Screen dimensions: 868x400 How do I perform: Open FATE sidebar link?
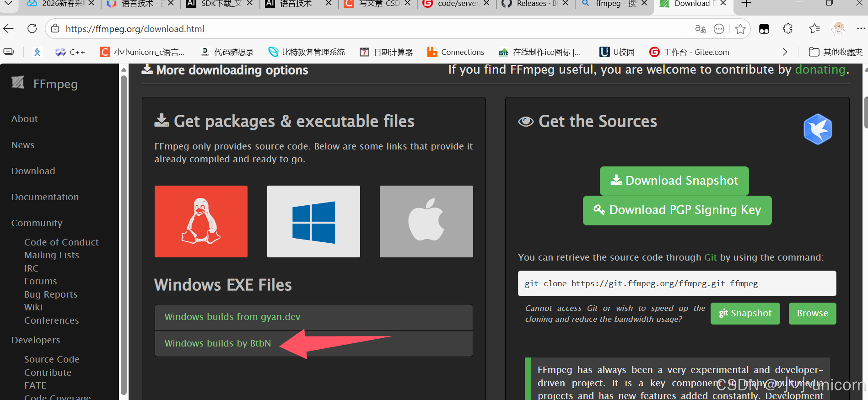[35, 385]
